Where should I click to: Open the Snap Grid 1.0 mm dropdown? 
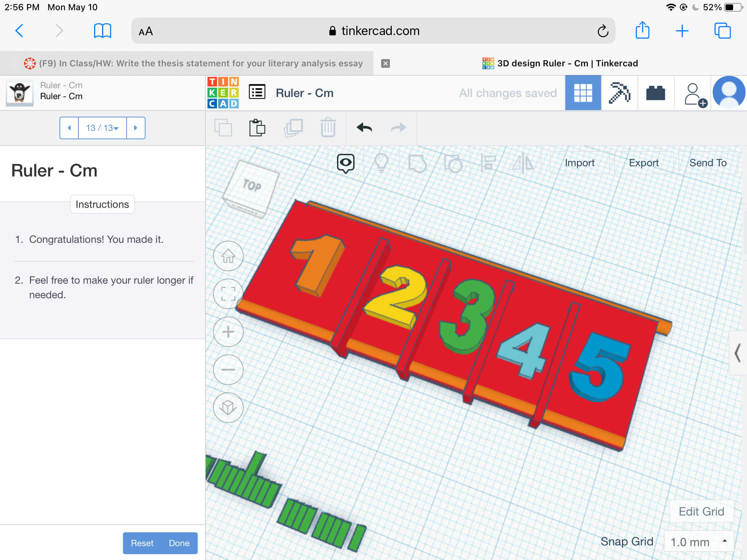tap(698, 542)
